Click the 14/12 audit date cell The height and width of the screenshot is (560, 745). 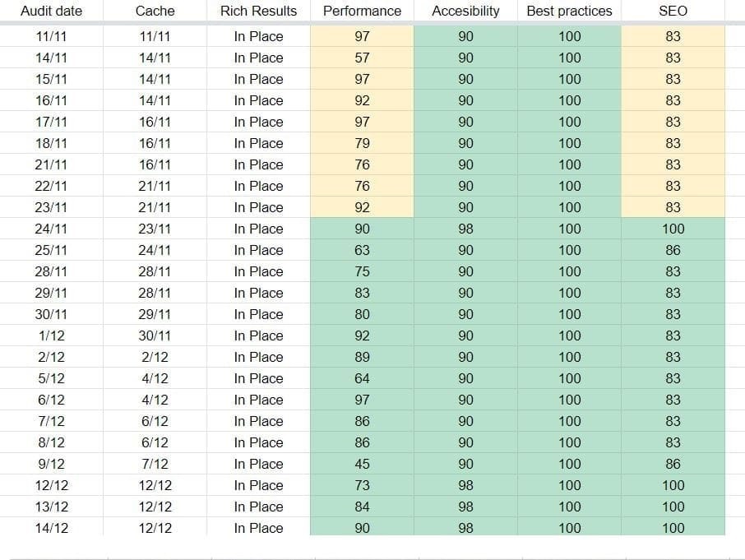[x=51, y=528]
